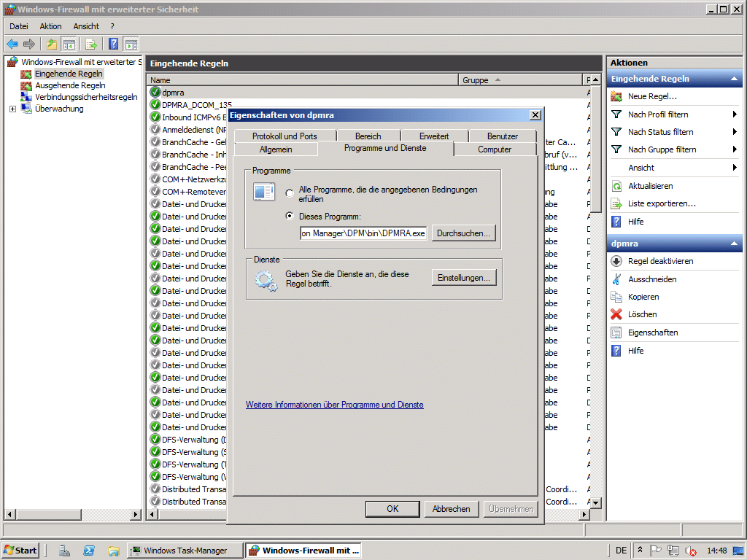Click the tree pane horizontal scrollbar right arrow

pos(136,514)
